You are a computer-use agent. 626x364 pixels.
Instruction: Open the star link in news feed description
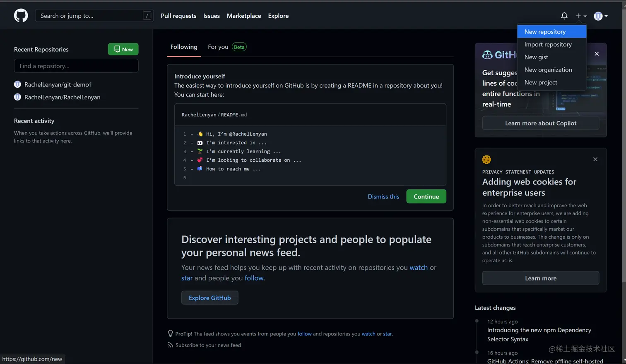[187, 278]
